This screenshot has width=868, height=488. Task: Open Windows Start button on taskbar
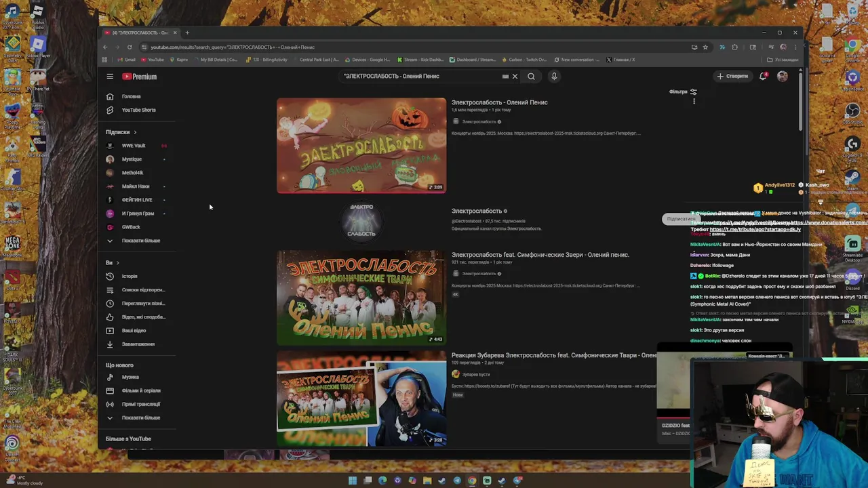click(x=353, y=481)
